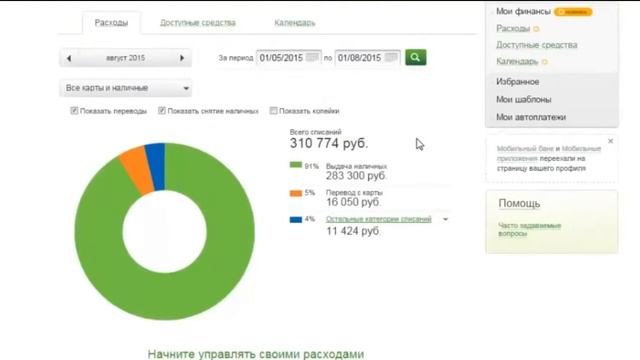The width and height of the screenshot is (640, 360).
Task: Open Мои шаблоны in sidebar
Action: pyautogui.click(x=524, y=100)
